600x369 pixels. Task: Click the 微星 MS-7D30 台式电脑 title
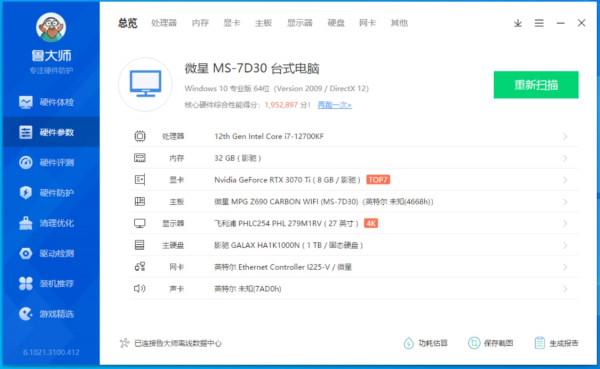point(252,69)
